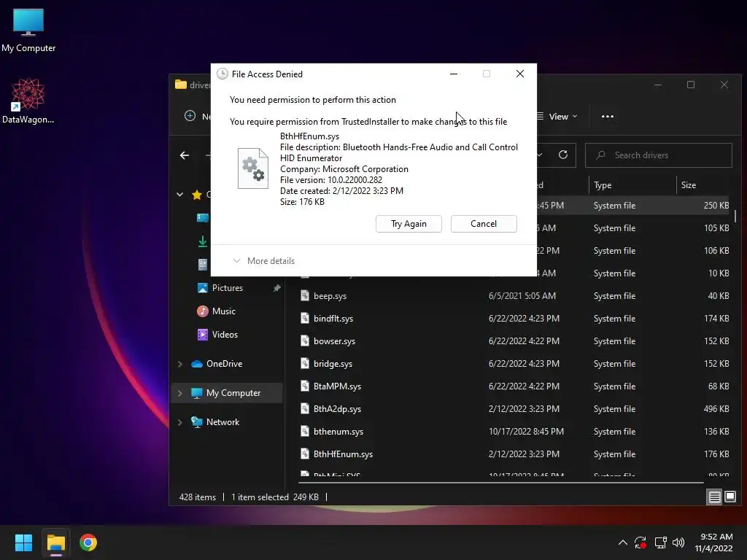Image resolution: width=747 pixels, height=560 pixels.
Task: Cancel the File Access Denied dialog
Action: pos(484,224)
